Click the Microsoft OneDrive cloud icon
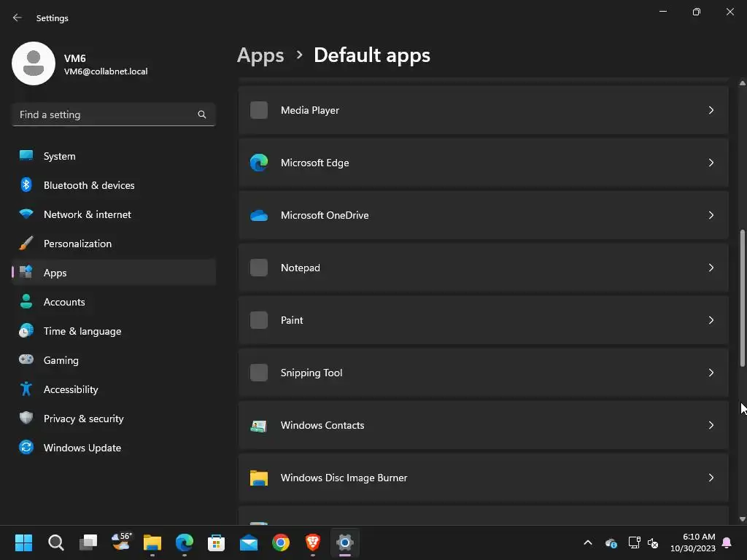747x560 pixels. 259,215
